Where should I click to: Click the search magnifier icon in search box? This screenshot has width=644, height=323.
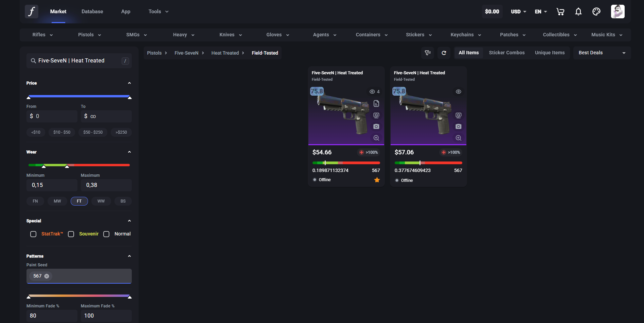click(x=33, y=61)
